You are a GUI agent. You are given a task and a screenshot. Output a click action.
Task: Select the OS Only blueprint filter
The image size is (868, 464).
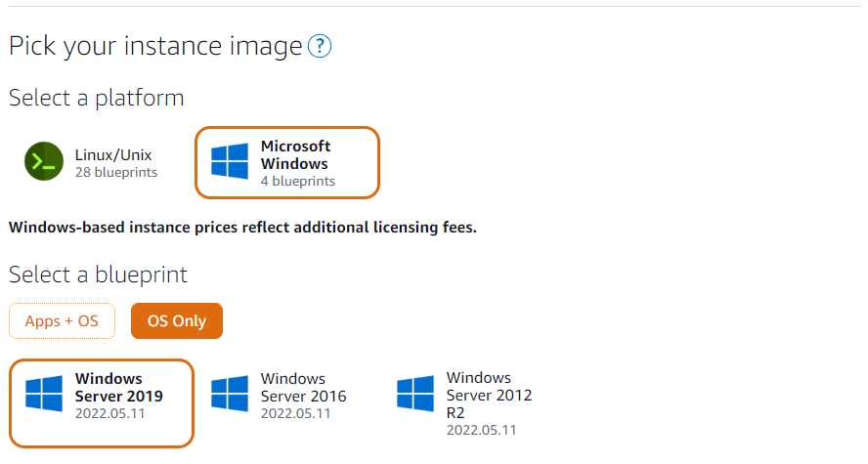point(177,320)
